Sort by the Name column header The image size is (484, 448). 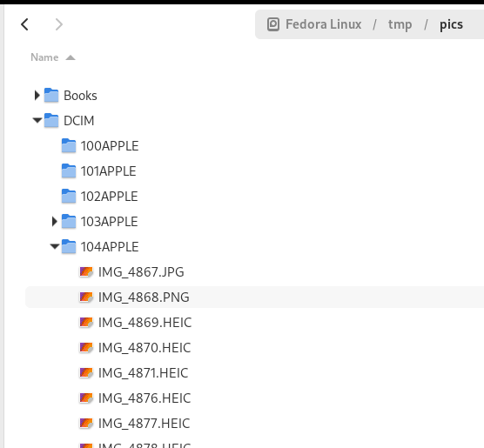click(x=44, y=57)
